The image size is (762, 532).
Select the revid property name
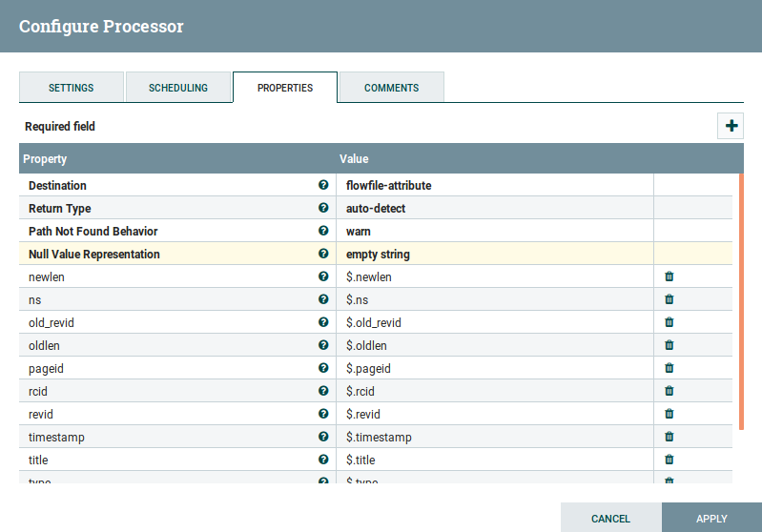point(40,414)
